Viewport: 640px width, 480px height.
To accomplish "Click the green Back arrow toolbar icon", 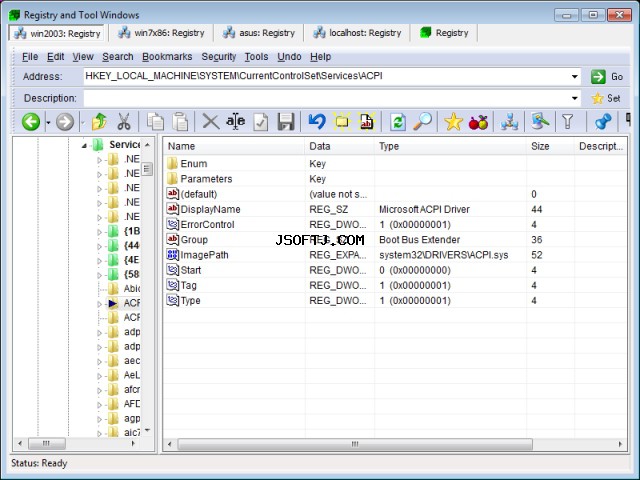I will point(31,122).
